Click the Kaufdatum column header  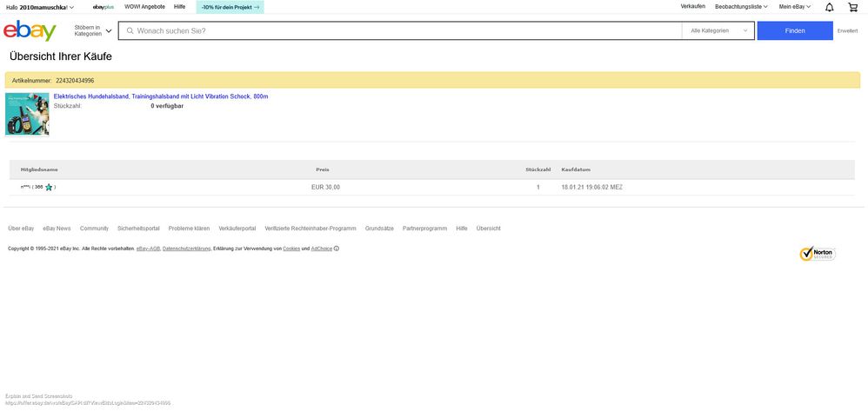click(576, 169)
